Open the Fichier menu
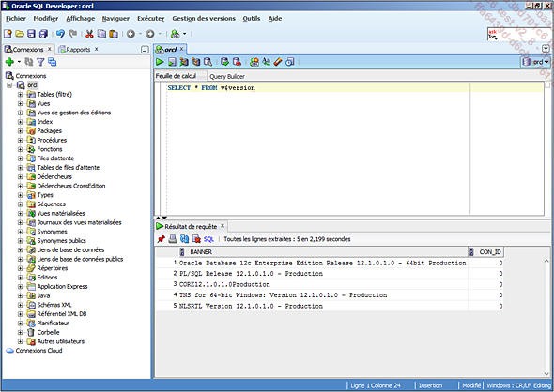 16,19
